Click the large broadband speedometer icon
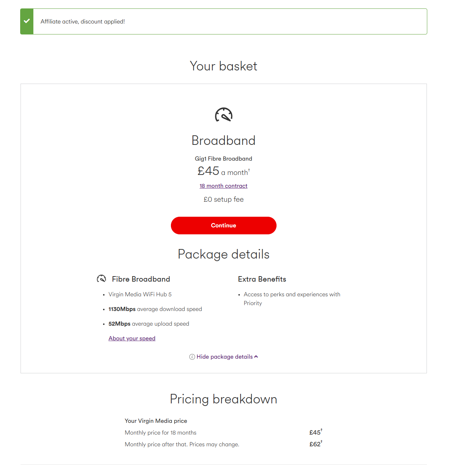The image size is (450, 476). point(224,115)
